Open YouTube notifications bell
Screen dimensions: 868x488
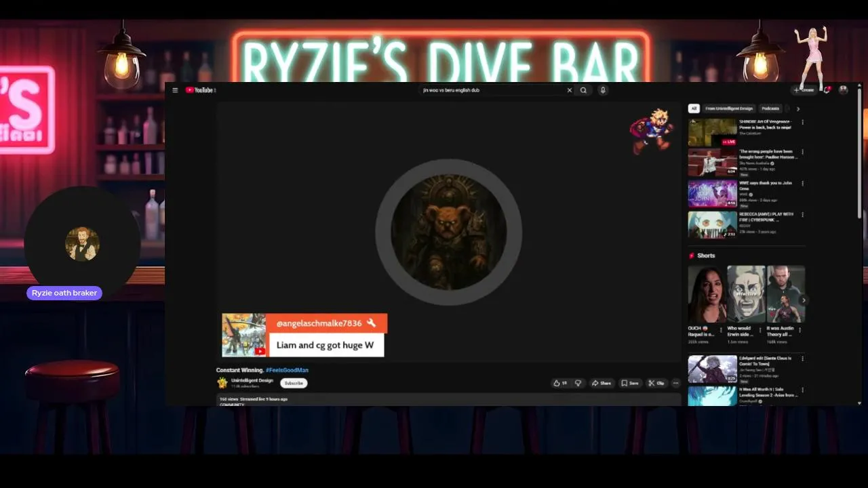click(x=827, y=90)
